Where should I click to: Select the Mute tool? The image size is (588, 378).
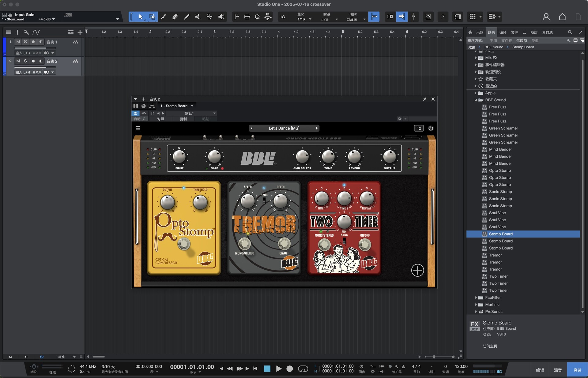click(198, 17)
